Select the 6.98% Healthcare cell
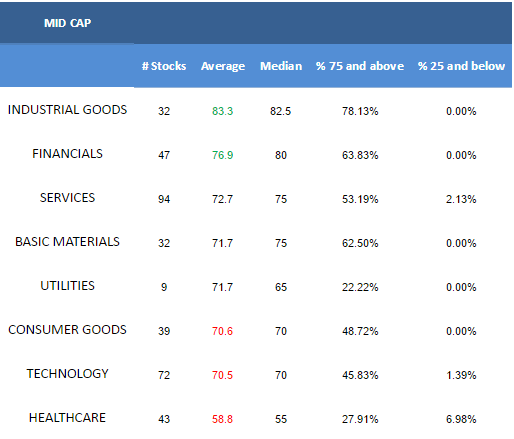Screen dimensions: 514x439 tap(461, 419)
